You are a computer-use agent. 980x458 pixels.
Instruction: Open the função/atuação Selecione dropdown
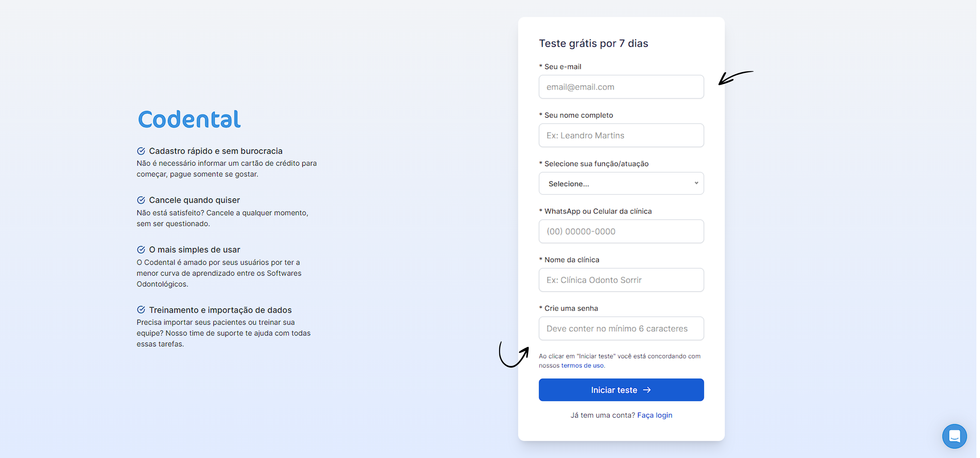(x=620, y=183)
